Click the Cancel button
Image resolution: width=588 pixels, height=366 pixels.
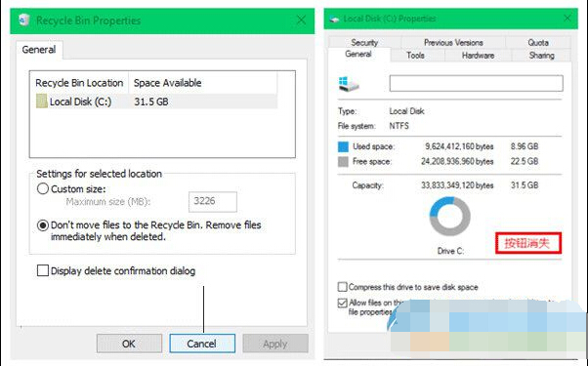202,344
